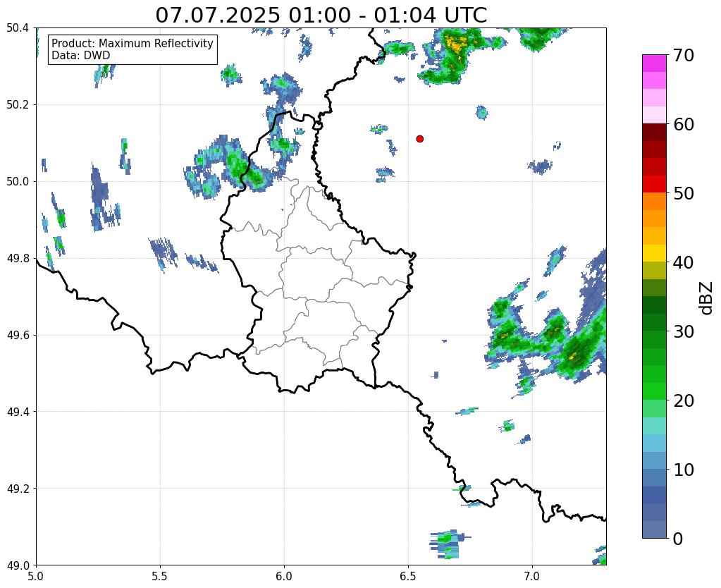The image size is (721, 588).
Task: Click the 7.0 longitude tick label
Action: click(532, 576)
